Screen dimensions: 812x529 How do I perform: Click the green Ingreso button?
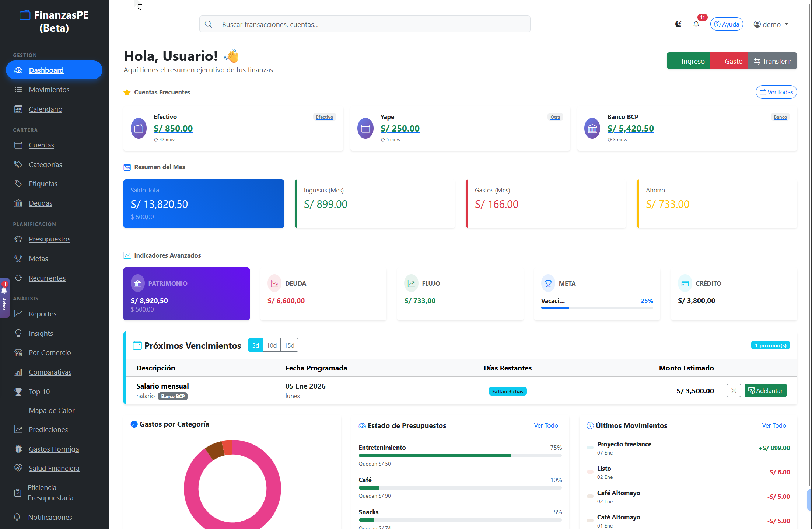[689, 61]
